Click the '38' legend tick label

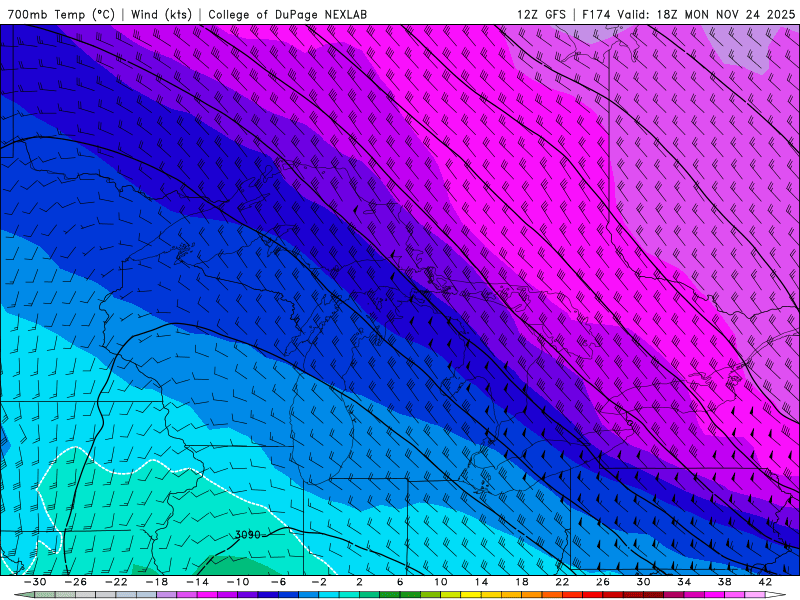click(x=724, y=582)
